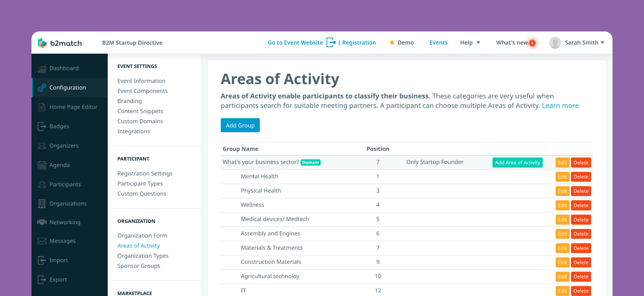Click the Participants people icon

click(42, 184)
